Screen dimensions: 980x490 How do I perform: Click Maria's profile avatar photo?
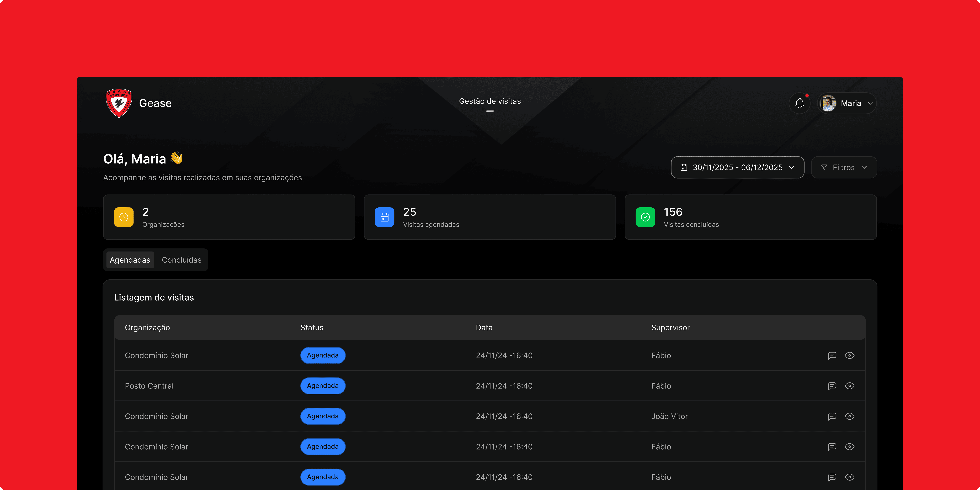tap(828, 103)
